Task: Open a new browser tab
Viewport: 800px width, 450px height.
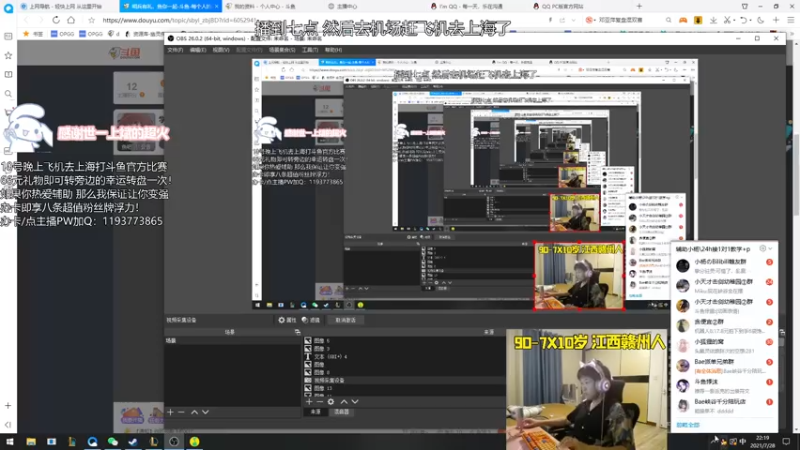Action: pyautogui.click(x=639, y=6)
